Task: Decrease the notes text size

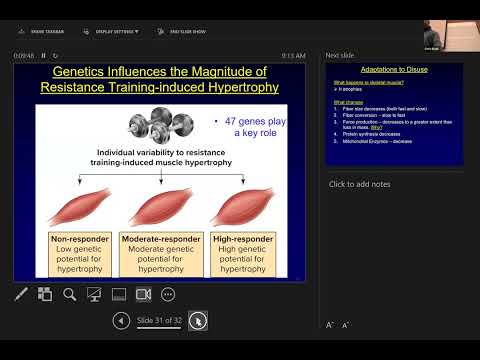Action: tap(330, 325)
